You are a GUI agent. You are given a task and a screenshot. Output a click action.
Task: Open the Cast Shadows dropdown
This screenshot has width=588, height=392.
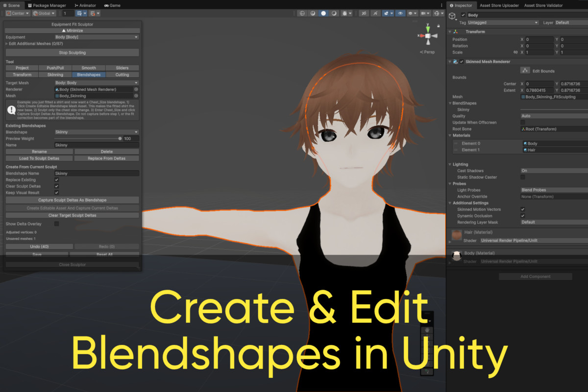click(x=554, y=171)
